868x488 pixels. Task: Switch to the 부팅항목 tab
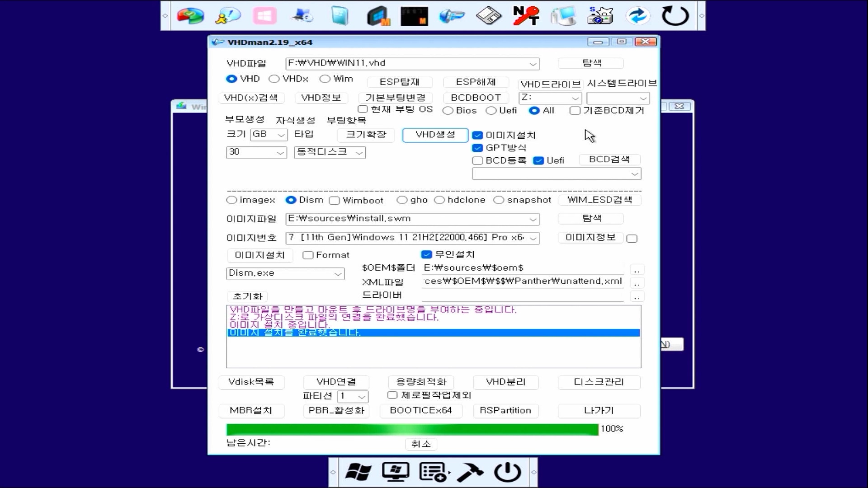pos(346,120)
